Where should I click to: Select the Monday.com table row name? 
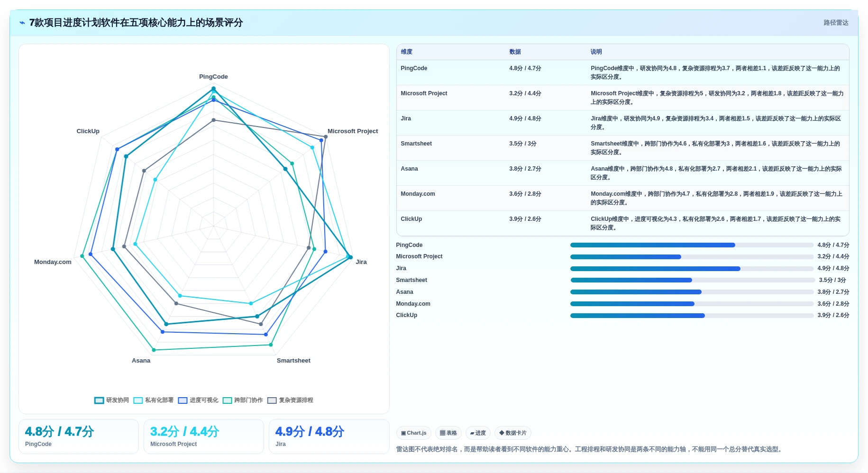418,194
